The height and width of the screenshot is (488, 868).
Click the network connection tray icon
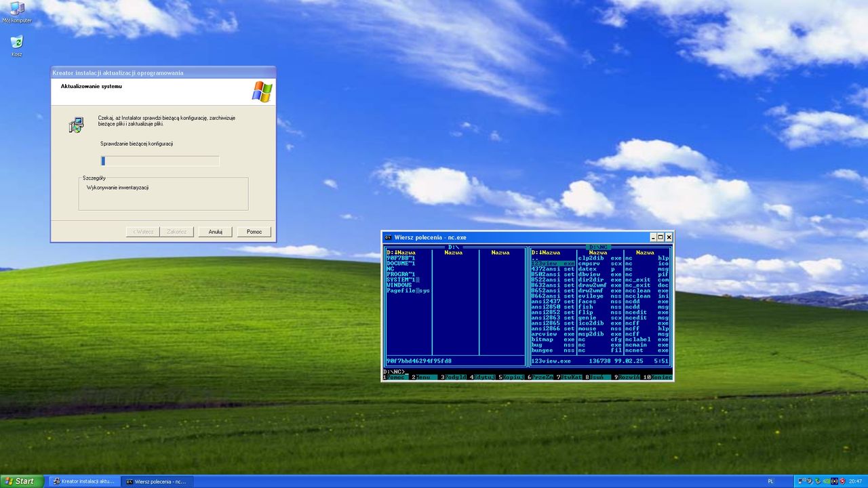pos(802,481)
